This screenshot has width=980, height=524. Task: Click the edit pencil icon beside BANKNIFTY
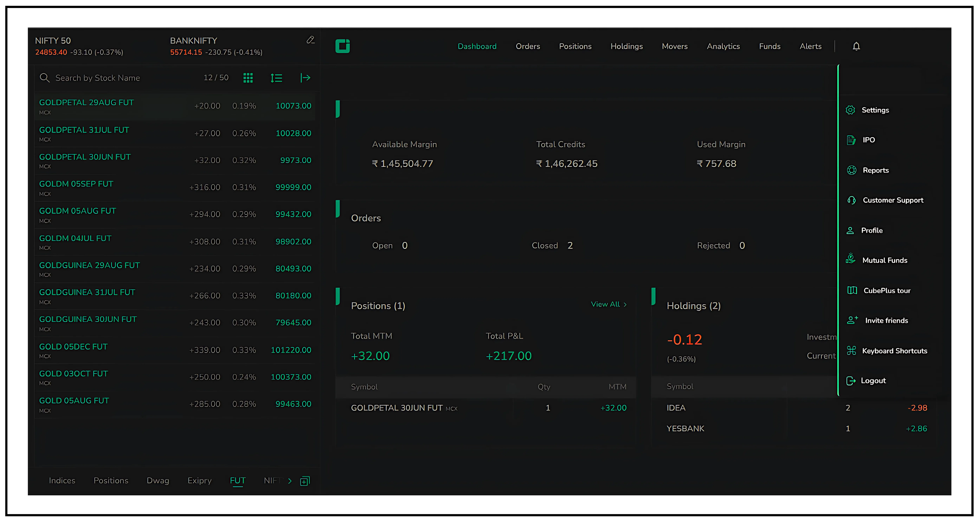click(311, 40)
